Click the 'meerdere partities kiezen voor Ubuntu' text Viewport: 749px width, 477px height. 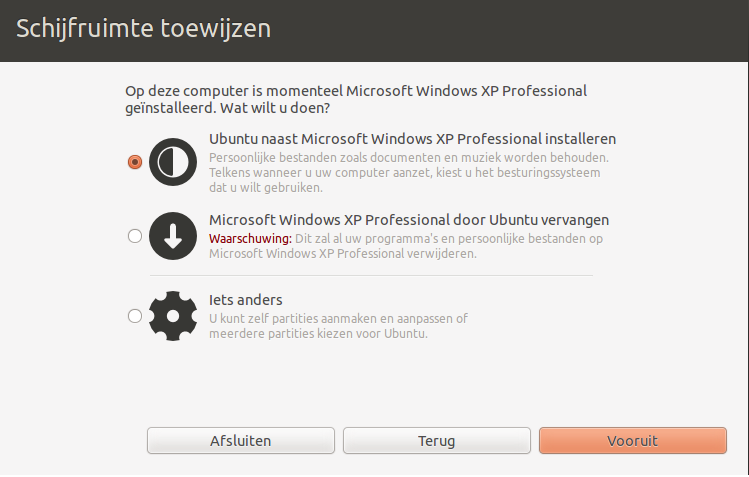(318, 334)
